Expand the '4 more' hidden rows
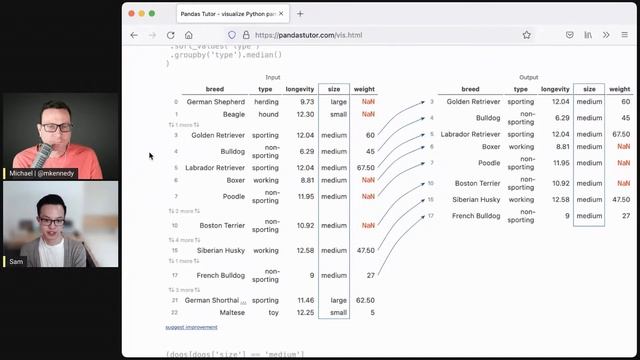Viewport: 640px width, 360px height. pyautogui.click(x=184, y=240)
